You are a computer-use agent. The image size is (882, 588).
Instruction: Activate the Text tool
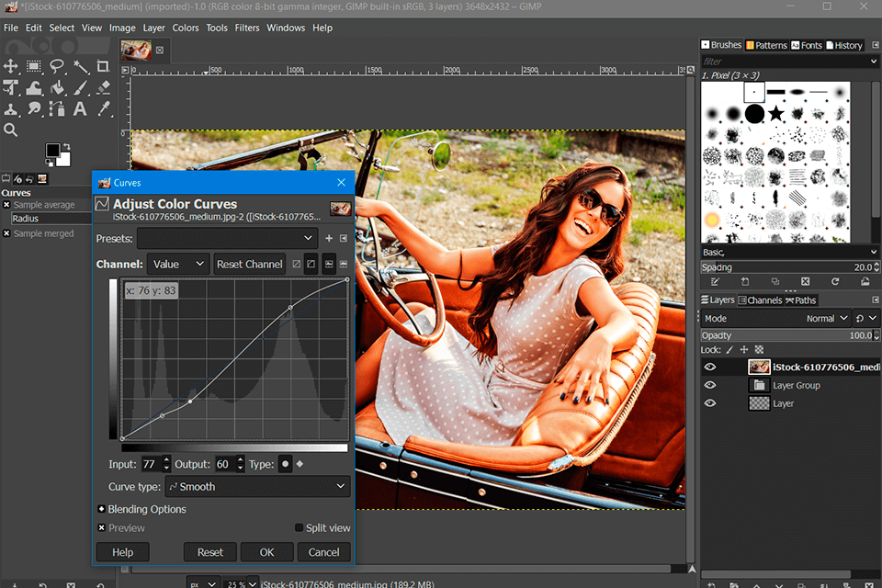(x=80, y=109)
